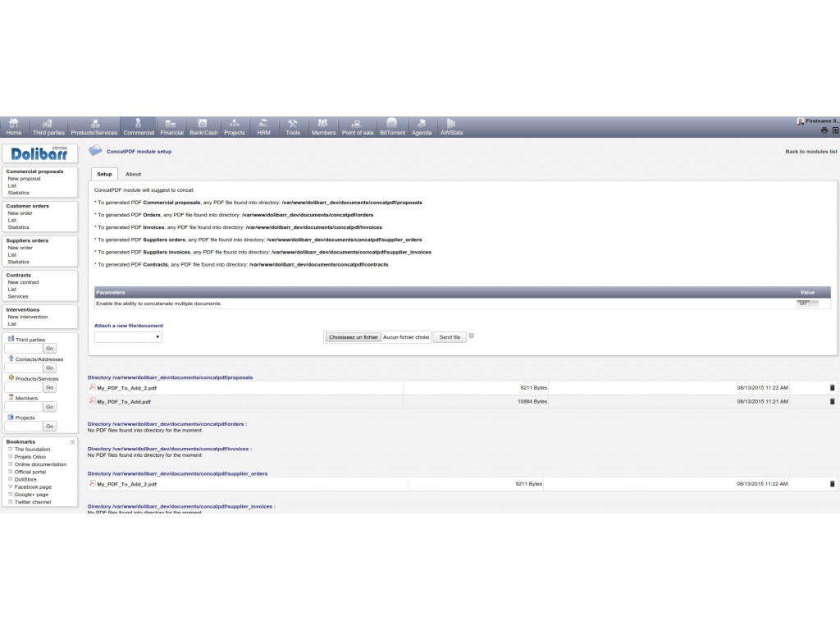Open the Products/Services module

pyautogui.click(x=94, y=127)
